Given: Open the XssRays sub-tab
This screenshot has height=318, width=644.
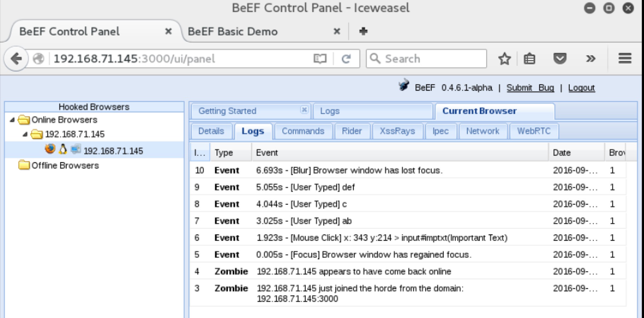Looking at the screenshot, I should tap(397, 131).
